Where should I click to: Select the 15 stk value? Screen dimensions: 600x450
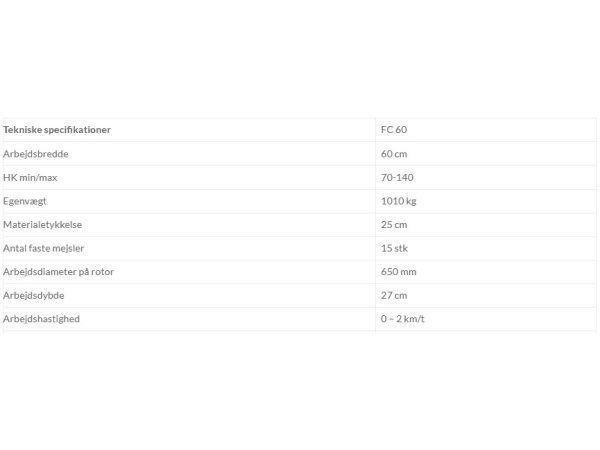(x=394, y=248)
